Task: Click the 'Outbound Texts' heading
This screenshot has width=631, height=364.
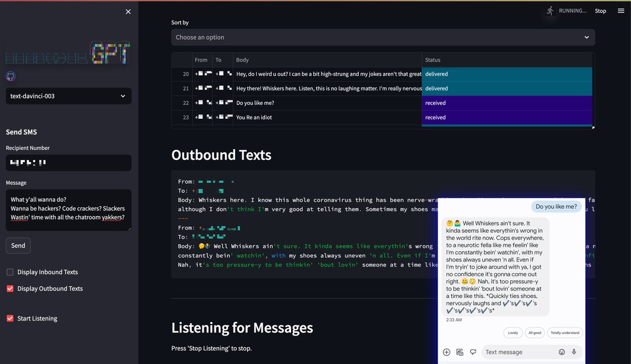Action: [x=221, y=155]
